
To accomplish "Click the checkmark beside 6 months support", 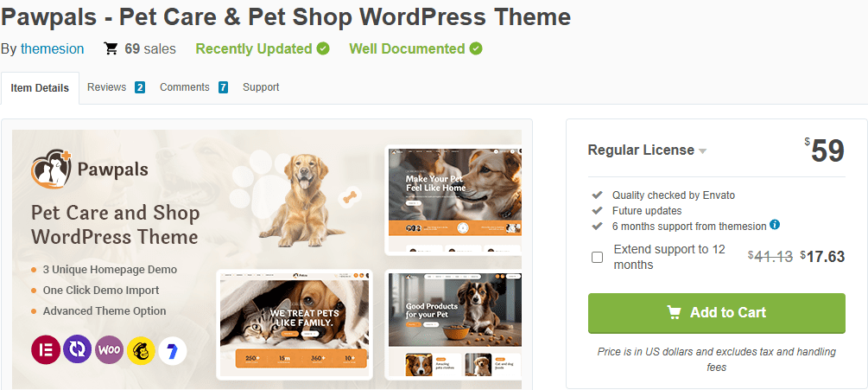I will click(x=598, y=226).
